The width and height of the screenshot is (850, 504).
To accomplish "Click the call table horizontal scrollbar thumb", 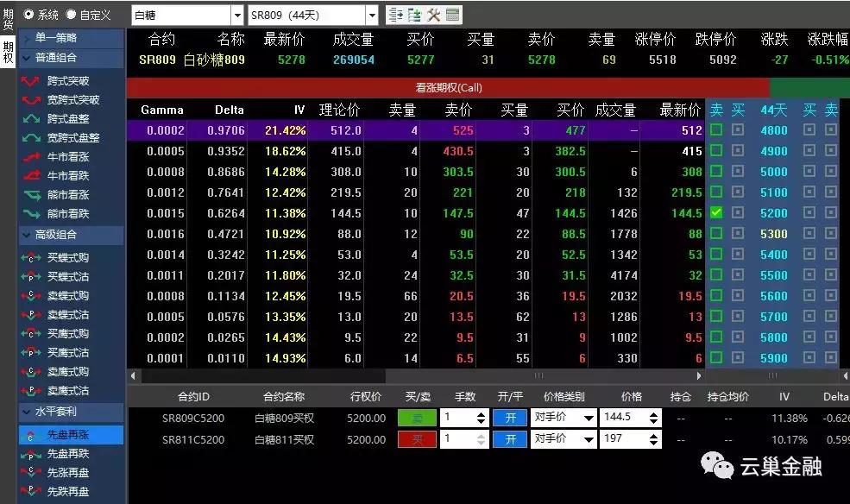I will pos(538,375).
